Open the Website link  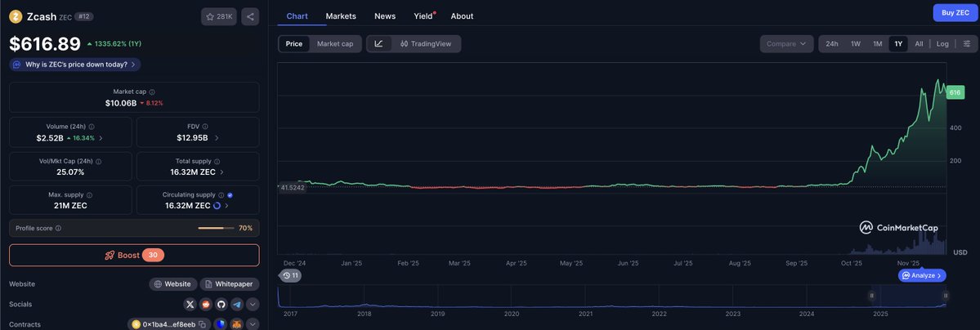coord(173,284)
